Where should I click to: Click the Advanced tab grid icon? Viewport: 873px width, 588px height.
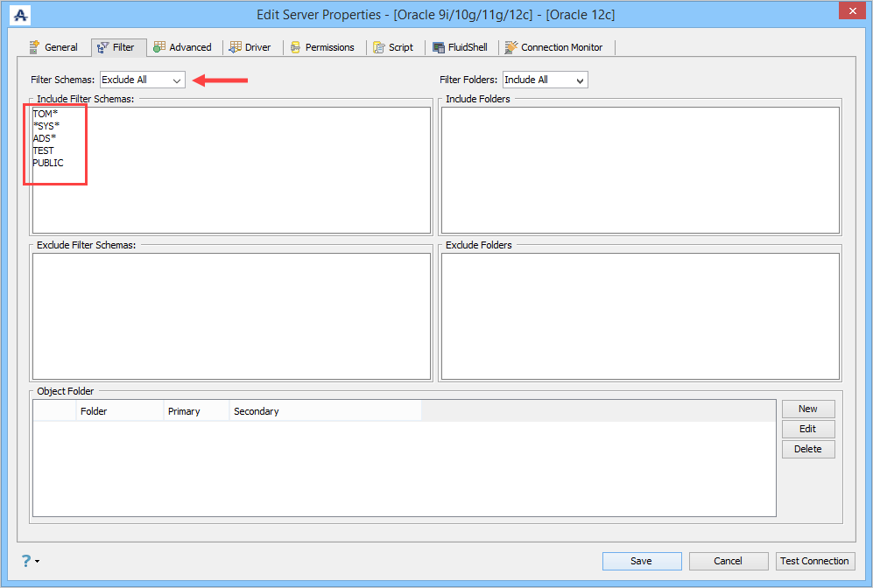click(x=159, y=47)
